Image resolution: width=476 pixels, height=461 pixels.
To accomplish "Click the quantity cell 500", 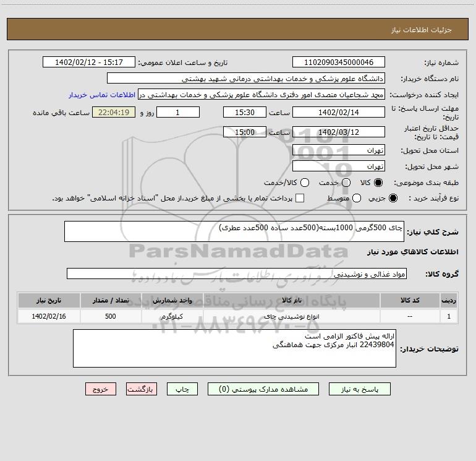I will (x=111, y=316).
